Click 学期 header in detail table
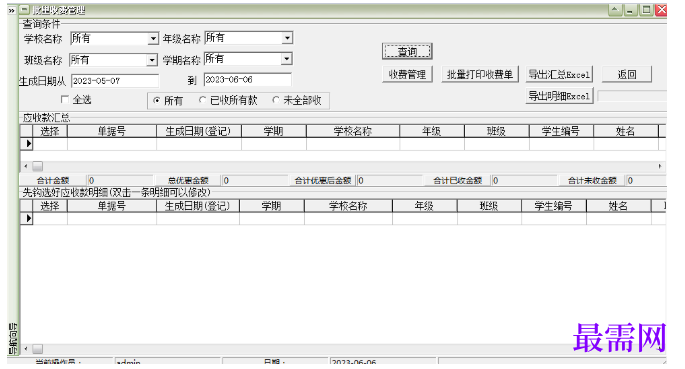This screenshot has width=685, height=369. coord(272,206)
